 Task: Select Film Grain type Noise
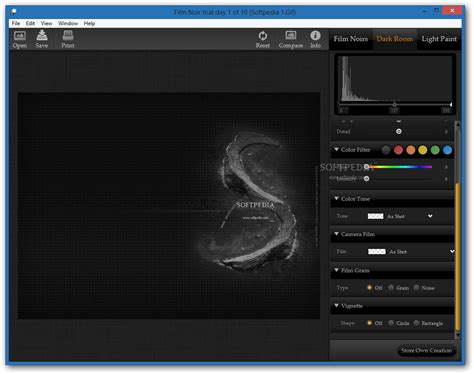pyautogui.click(x=416, y=287)
